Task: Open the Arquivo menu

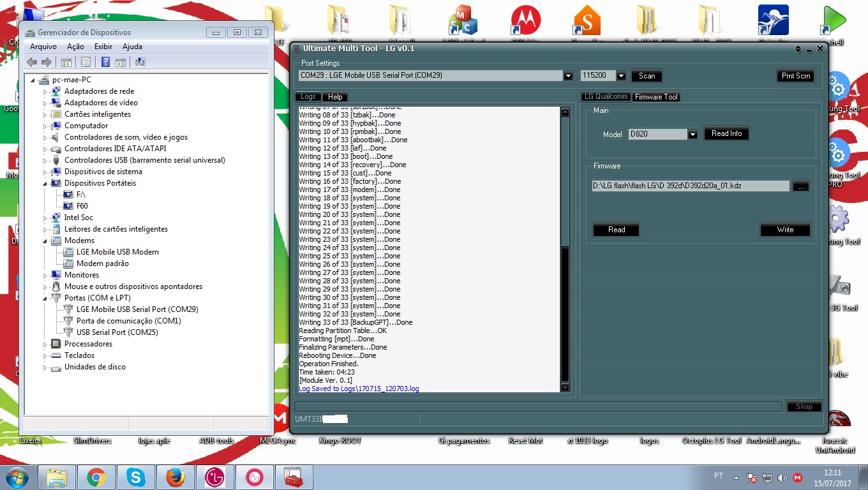Action: [x=43, y=47]
